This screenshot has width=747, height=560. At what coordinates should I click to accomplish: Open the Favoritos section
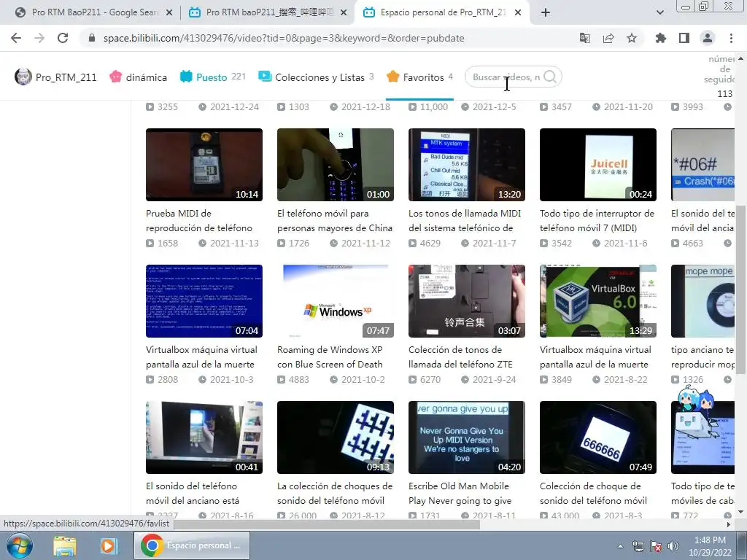(x=419, y=77)
